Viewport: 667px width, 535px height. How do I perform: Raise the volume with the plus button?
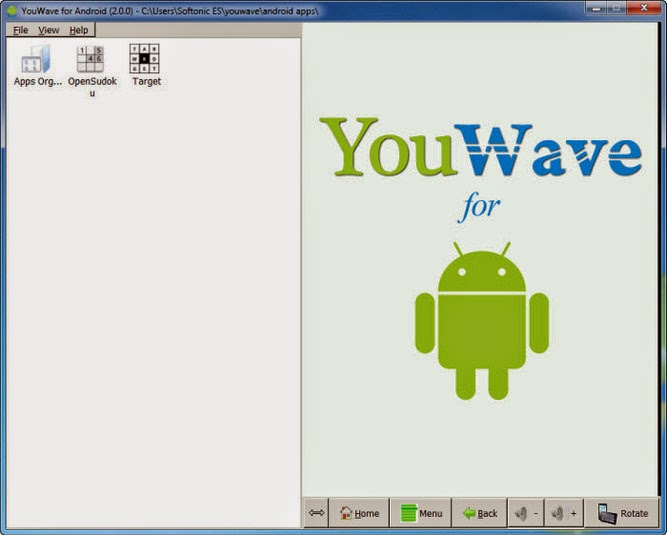564,513
